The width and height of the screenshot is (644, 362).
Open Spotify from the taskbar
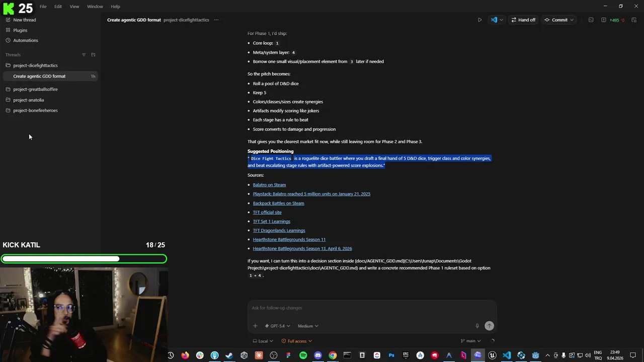click(303, 355)
